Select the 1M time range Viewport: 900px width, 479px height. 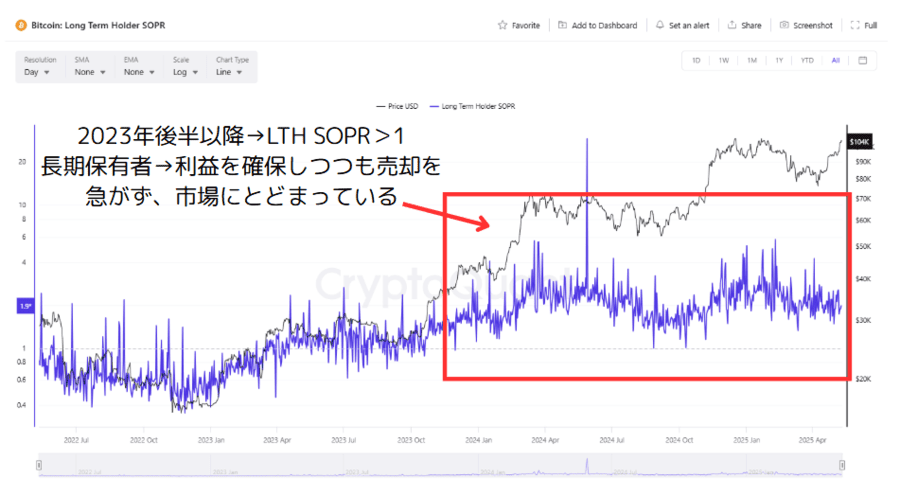tap(752, 60)
